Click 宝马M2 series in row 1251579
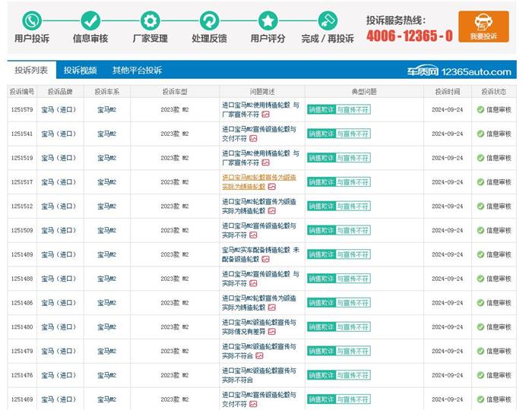 (x=107, y=109)
